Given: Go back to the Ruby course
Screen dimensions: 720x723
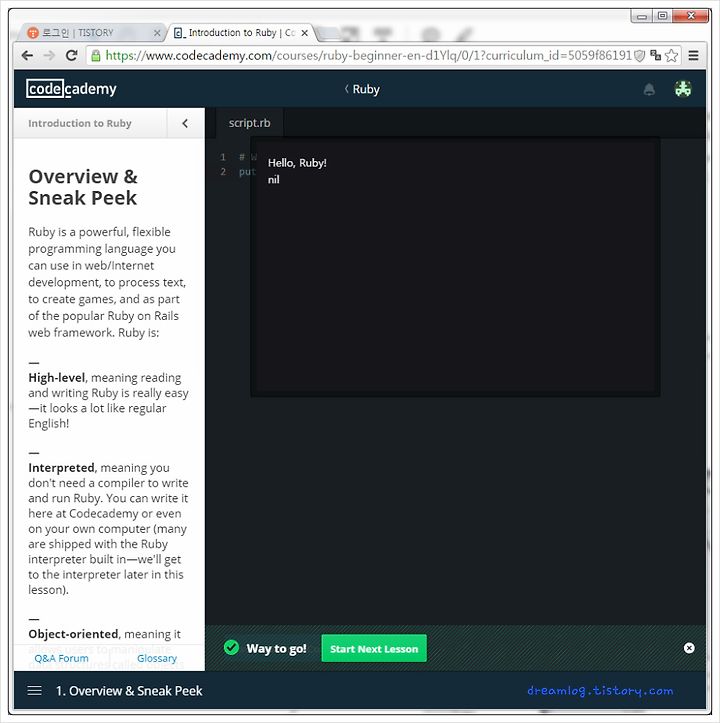Looking at the screenshot, I should pyautogui.click(x=362, y=89).
